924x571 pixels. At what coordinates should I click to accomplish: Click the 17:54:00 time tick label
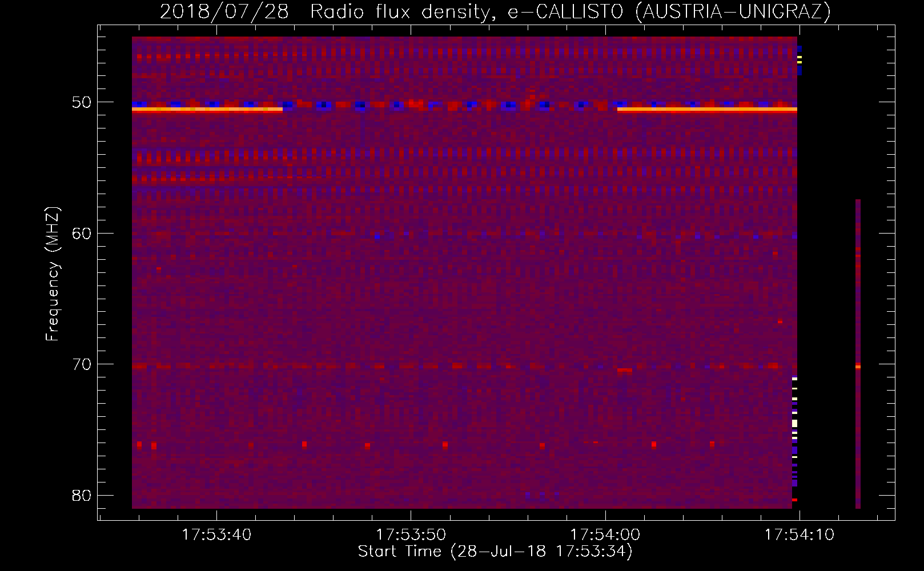605,535
